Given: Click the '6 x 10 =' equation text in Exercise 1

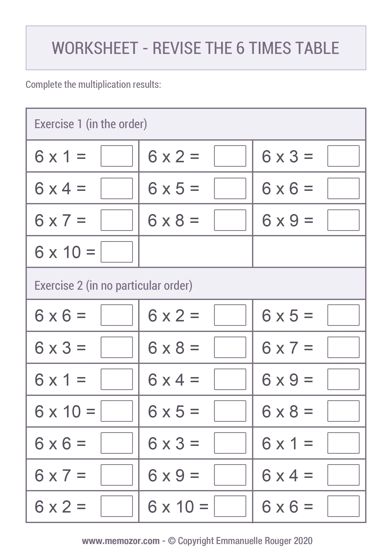Looking at the screenshot, I should tap(65, 252).
